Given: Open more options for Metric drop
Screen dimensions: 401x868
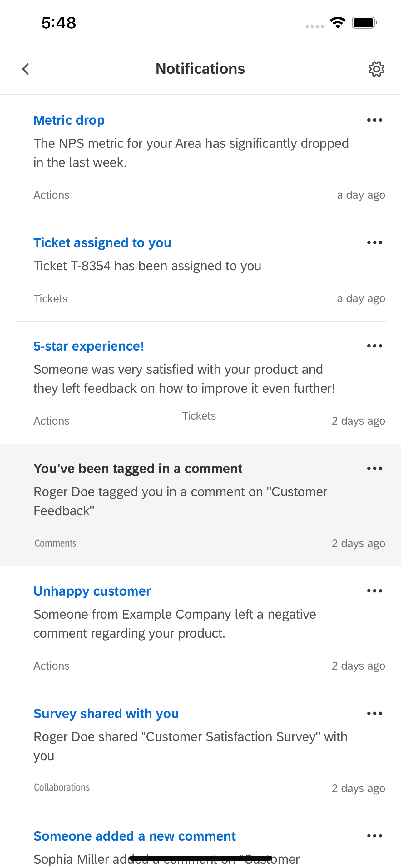Looking at the screenshot, I should pyautogui.click(x=374, y=120).
